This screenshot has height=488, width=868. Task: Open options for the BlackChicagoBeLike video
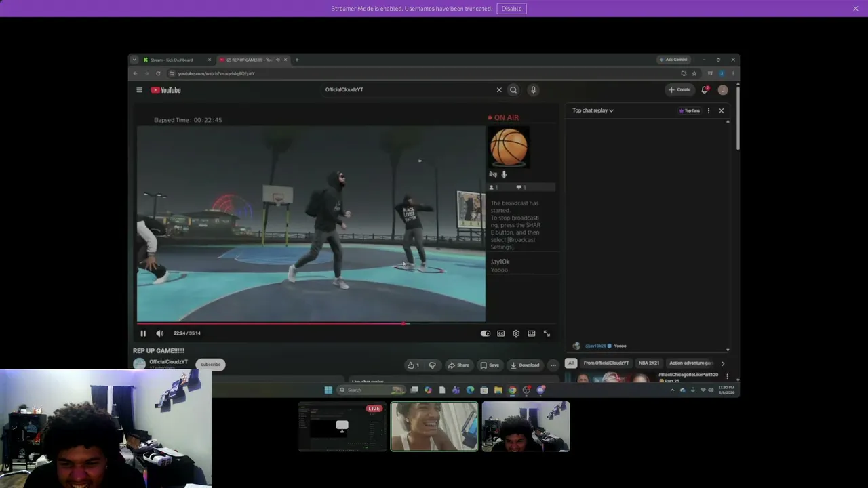(x=727, y=376)
